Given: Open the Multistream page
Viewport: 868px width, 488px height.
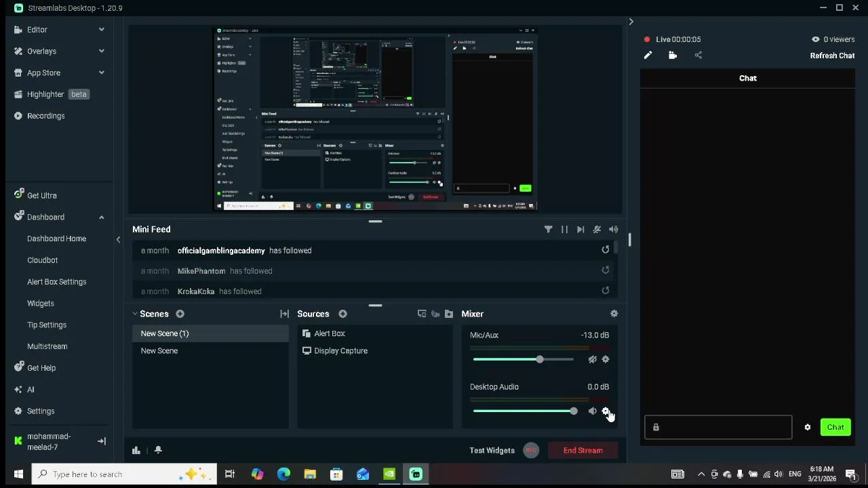Looking at the screenshot, I should point(47,346).
